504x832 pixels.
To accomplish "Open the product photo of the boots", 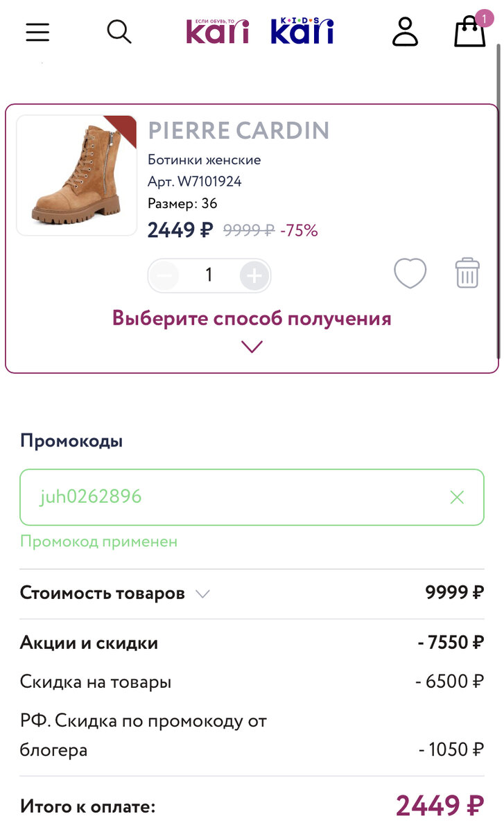I will click(x=76, y=175).
